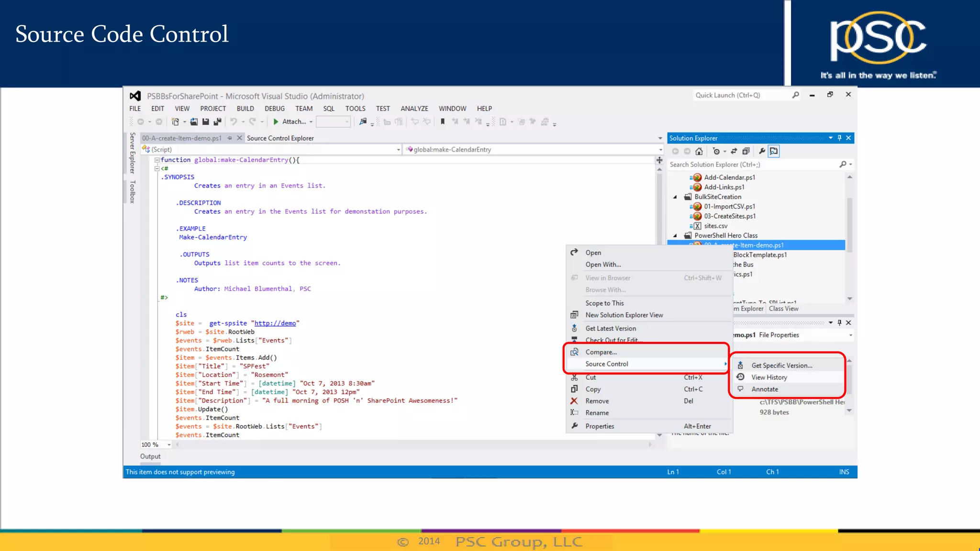The width and height of the screenshot is (980, 551).
Task: Click the Undo toolbar icon
Action: point(234,122)
